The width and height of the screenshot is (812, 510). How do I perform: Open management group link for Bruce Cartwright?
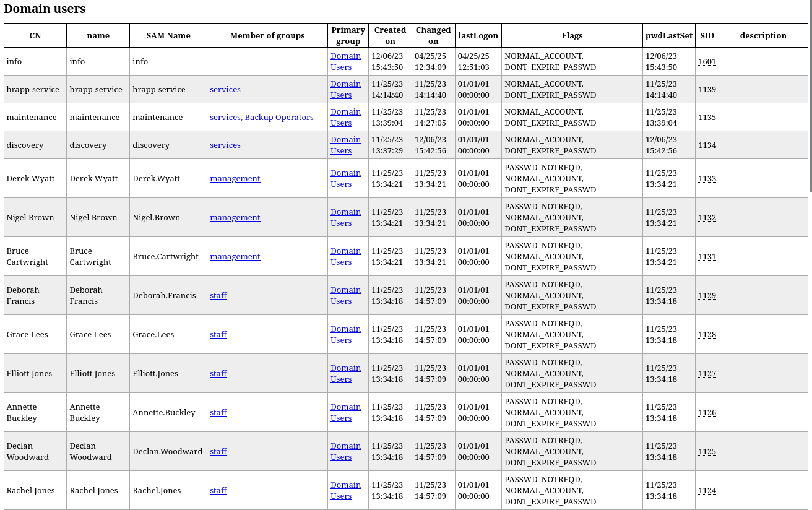235,256
